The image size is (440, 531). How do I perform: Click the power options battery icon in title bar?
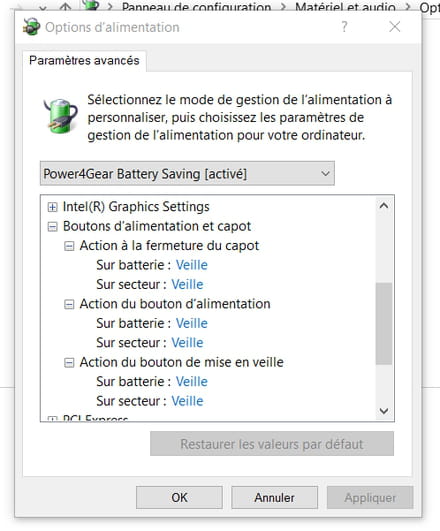31,27
